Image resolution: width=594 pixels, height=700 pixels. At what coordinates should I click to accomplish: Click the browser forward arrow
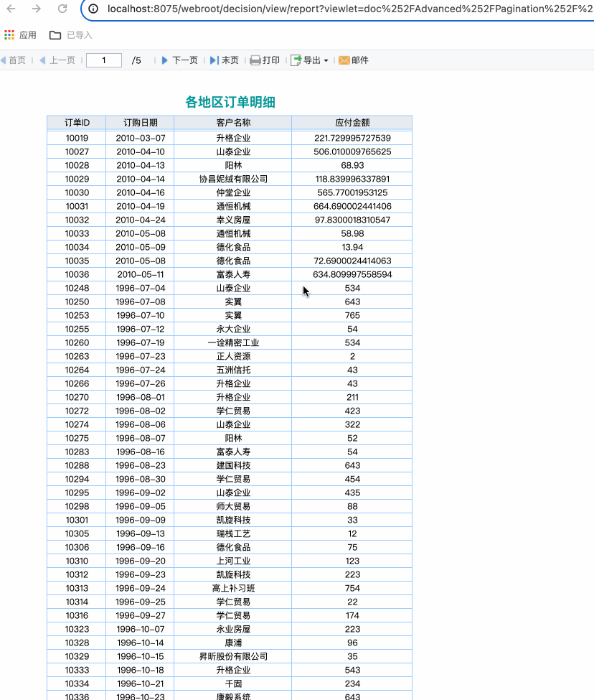click(37, 9)
